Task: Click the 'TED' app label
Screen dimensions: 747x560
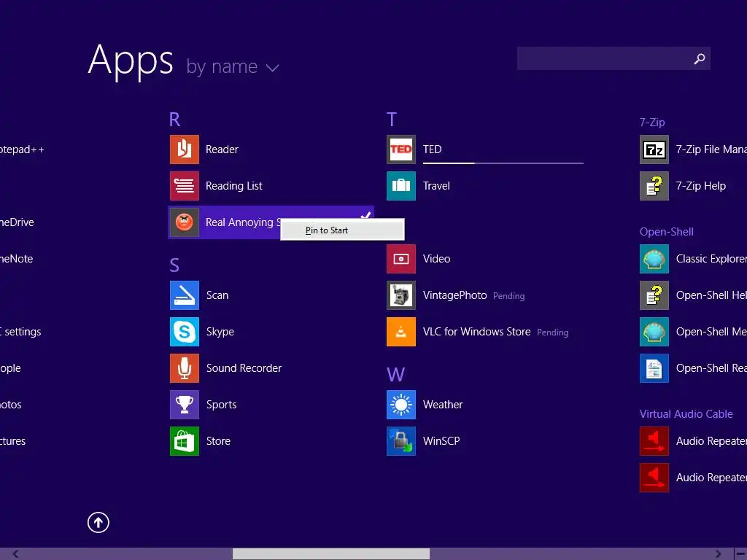Action: point(433,149)
